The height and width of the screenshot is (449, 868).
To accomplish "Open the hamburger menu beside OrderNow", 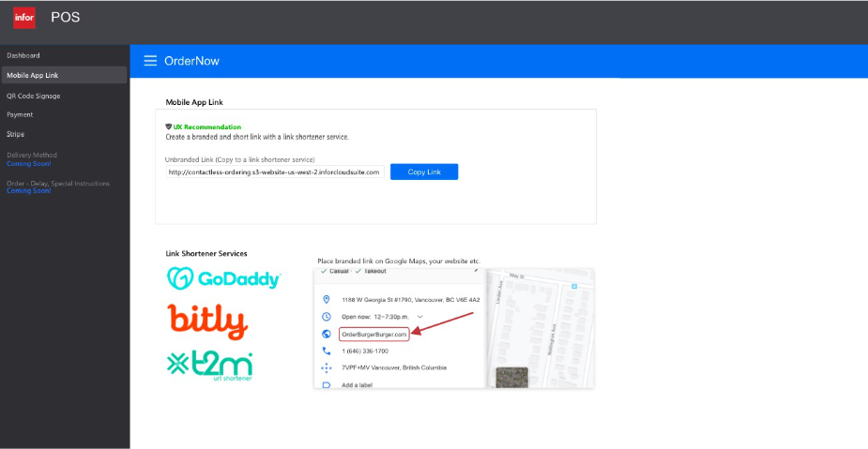I will pos(150,61).
